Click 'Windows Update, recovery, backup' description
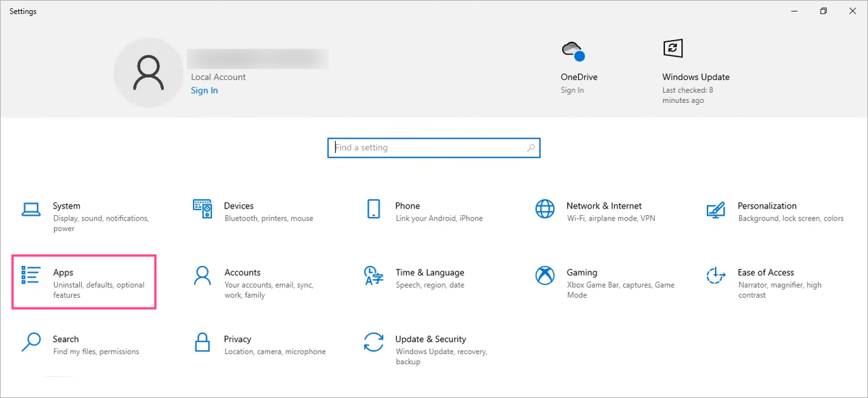The image size is (868, 398). (441, 356)
